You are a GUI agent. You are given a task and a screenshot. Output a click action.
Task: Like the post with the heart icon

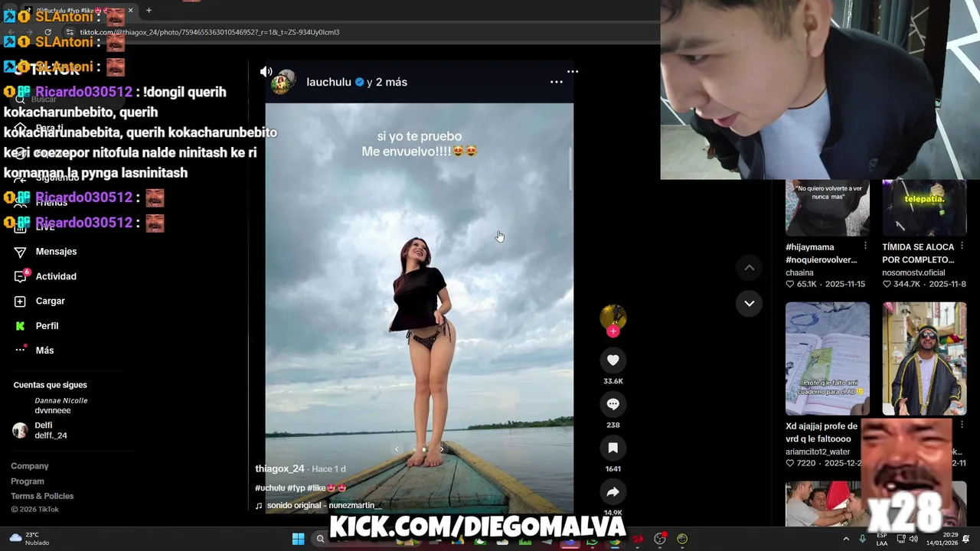(612, 360)
